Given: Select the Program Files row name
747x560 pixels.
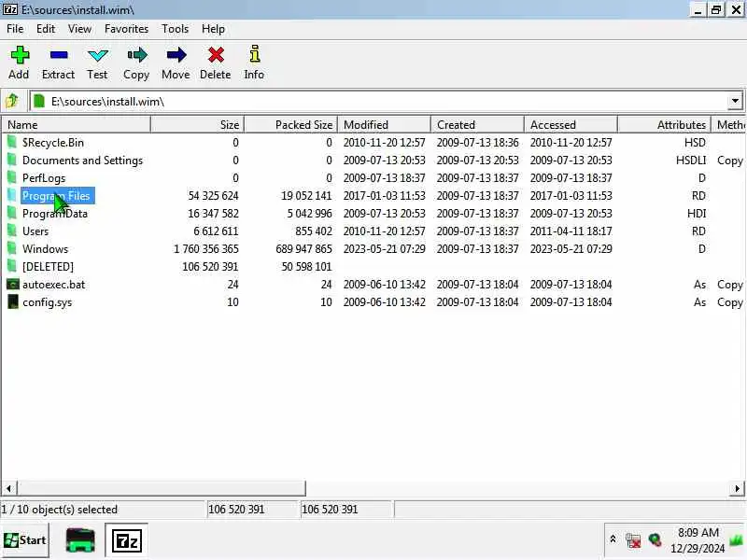Looking at the screenshot, I should pos(56,196).
